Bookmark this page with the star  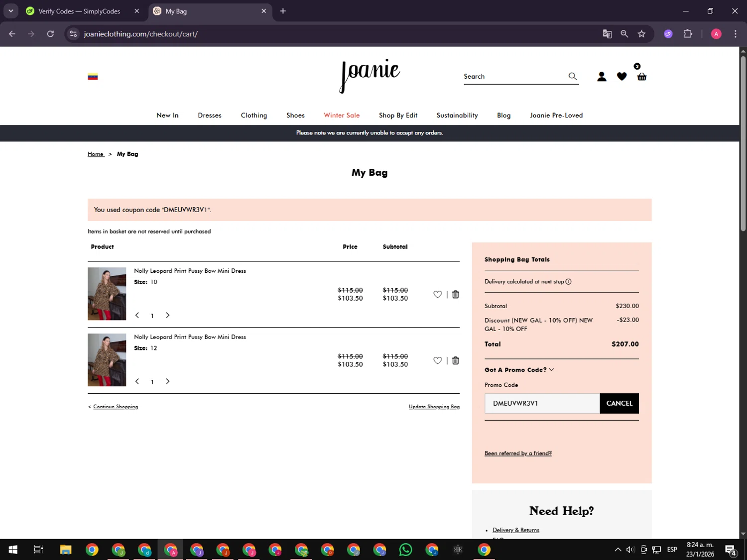click(641, 34)
